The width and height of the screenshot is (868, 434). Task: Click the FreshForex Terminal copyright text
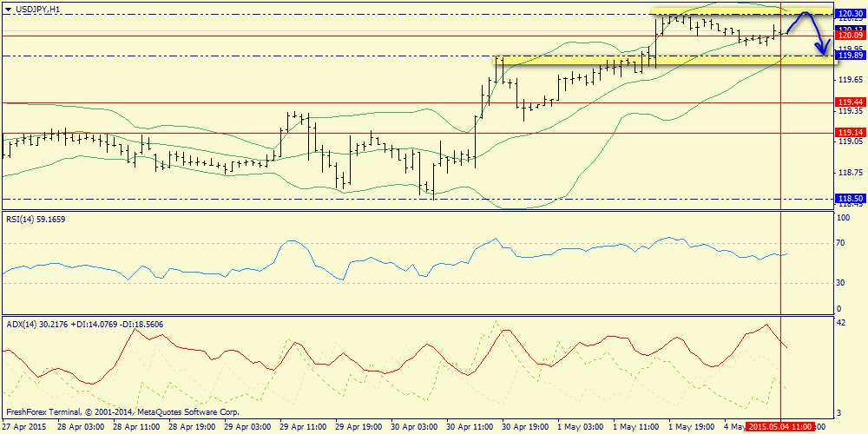click(x=122, y=412)
